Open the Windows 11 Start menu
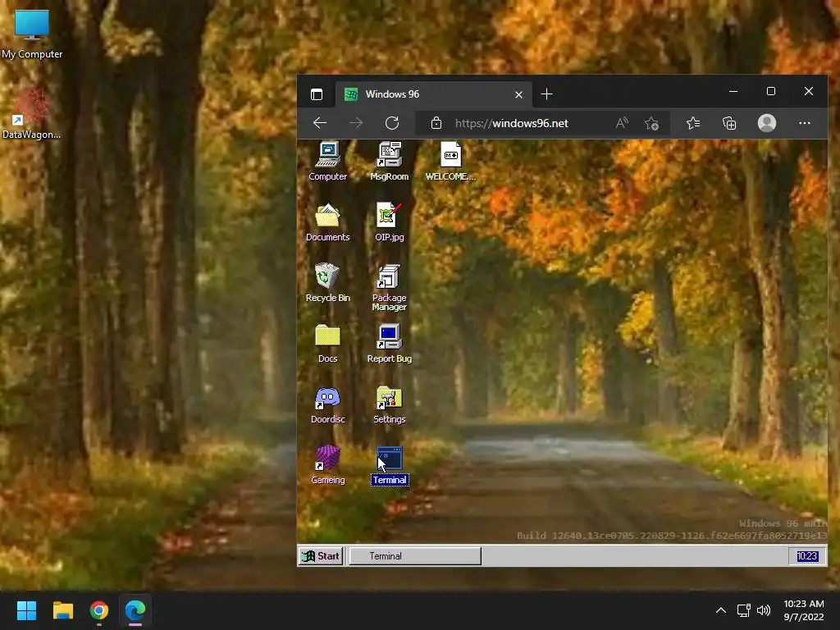 [26, 610]
